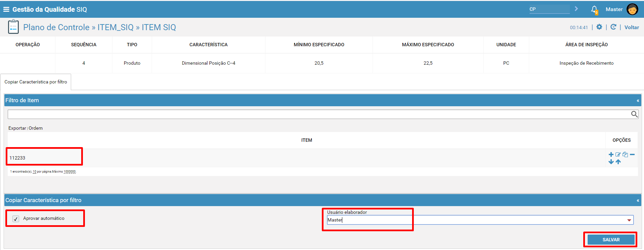Add item with plus icon for 112233
Screen dimensions: 644x250
(611, 154)
